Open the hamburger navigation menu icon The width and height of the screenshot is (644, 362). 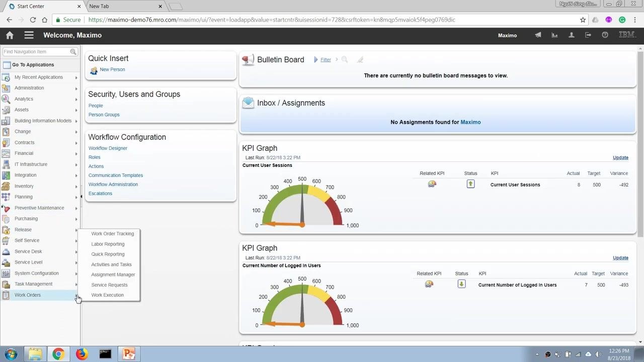(x=29, y=35)
